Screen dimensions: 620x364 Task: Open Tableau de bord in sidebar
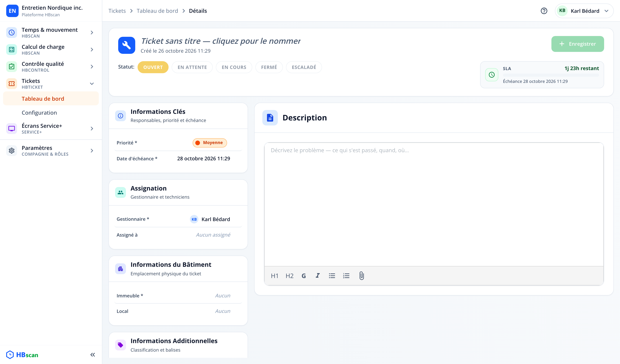51,99
